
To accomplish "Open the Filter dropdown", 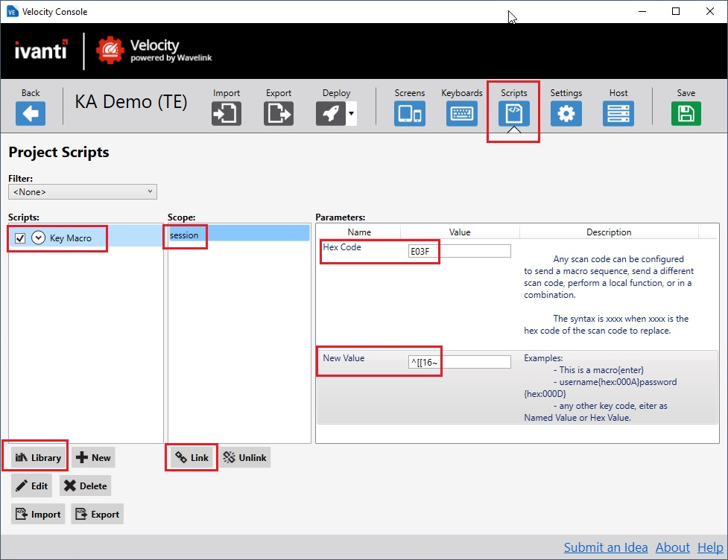I will coord(83,192).
